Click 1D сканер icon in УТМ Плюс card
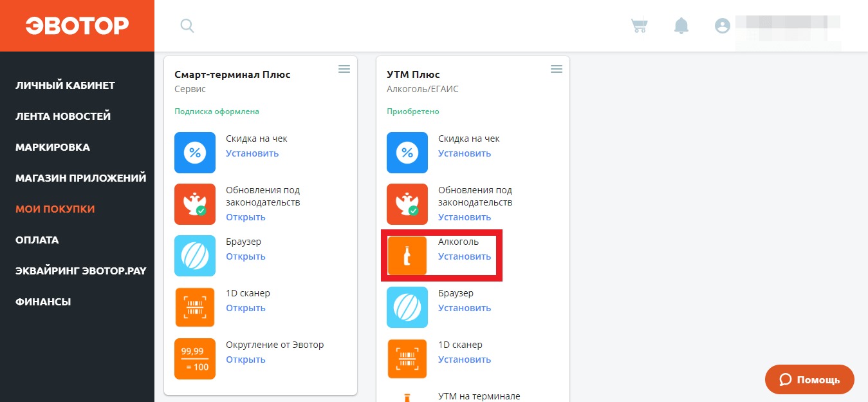Screen dimensions: 868x402 click(x=407, y=359)
